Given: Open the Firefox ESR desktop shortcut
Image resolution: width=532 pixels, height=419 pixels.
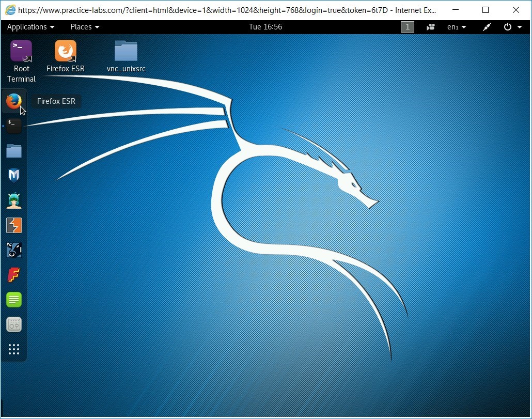Looking at the screenshot, I should pyautogui.click(x=66, y=56).
